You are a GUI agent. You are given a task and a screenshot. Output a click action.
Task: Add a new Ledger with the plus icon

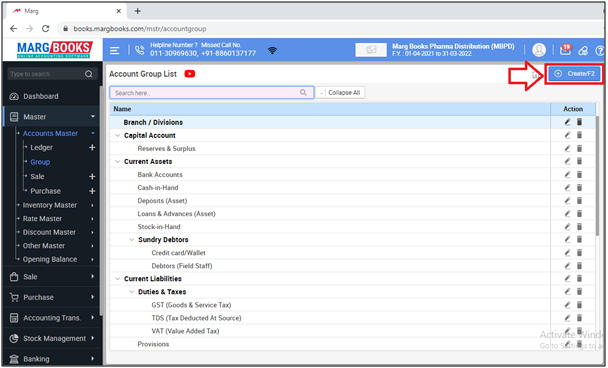click(92, 147)
